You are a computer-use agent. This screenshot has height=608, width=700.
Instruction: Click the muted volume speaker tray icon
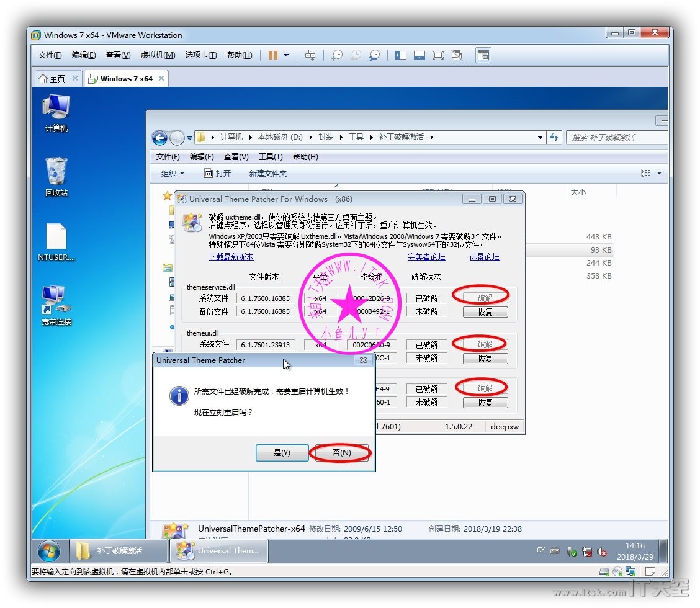coord(601,552)
